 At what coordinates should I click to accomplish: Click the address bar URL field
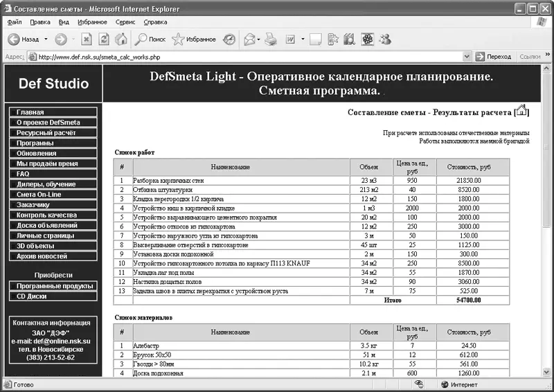click(245, 57)
